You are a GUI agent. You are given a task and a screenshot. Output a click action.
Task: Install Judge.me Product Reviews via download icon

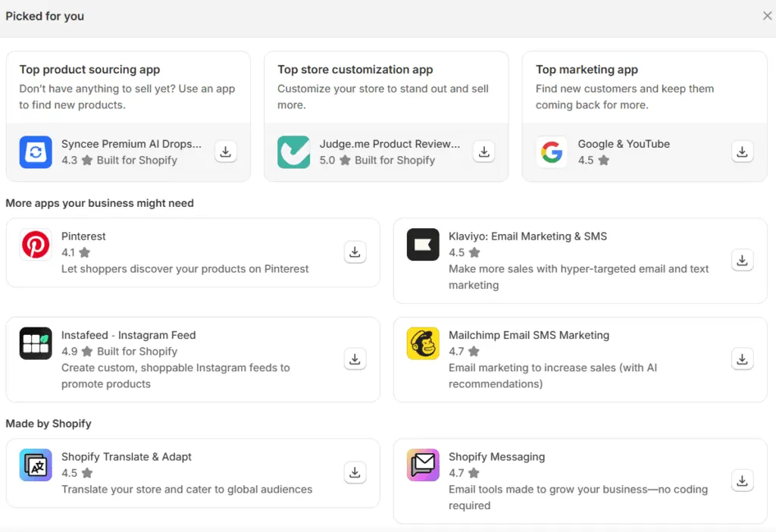[484, 152]
